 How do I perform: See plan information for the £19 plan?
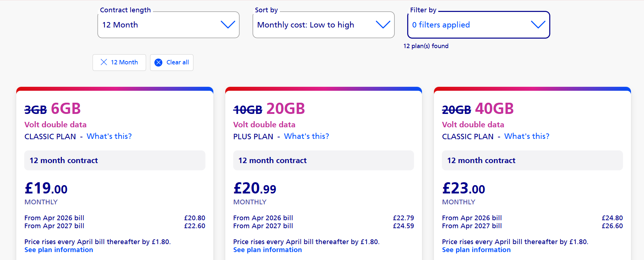pos(58,250)
